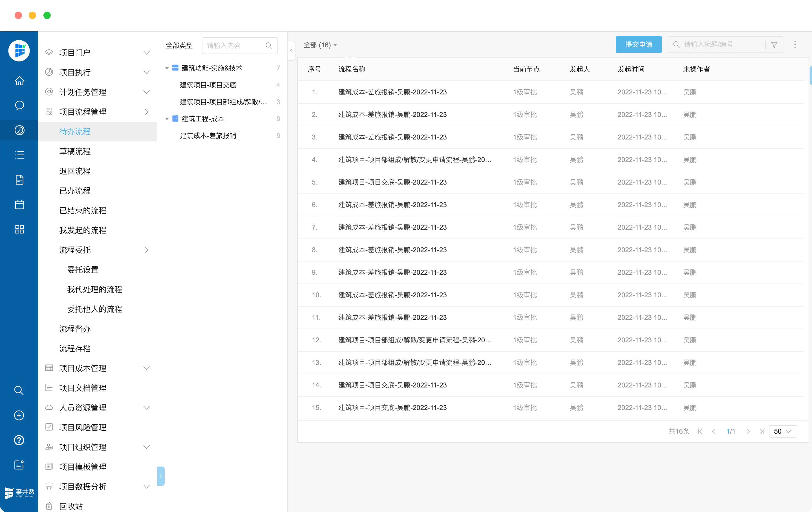Open the chat bubble icon in sidebar
The height and width of the screenshot is (512, 812).
pos(19,105)
